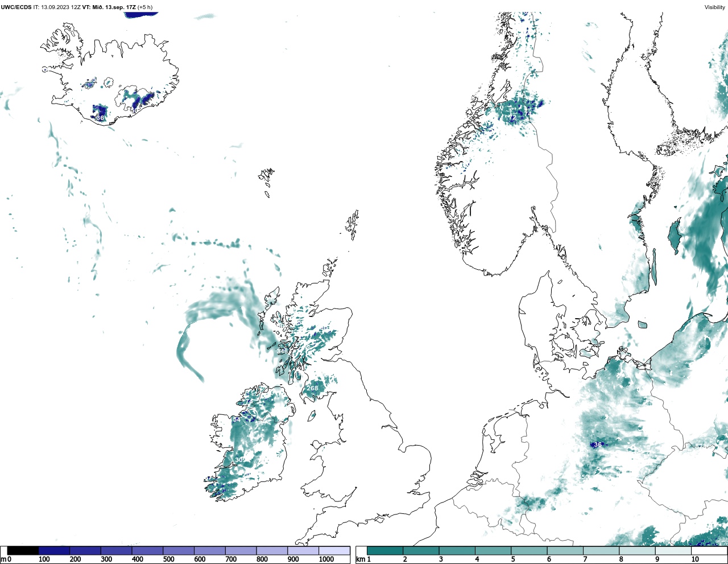Click the 7–8 km teal legend swatch
The image size is (728, 564).
(601, 550)
